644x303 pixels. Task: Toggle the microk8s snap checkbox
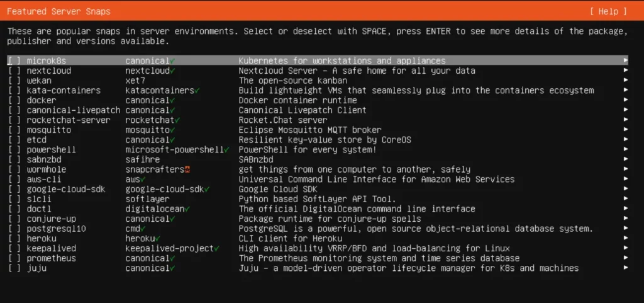14,61
